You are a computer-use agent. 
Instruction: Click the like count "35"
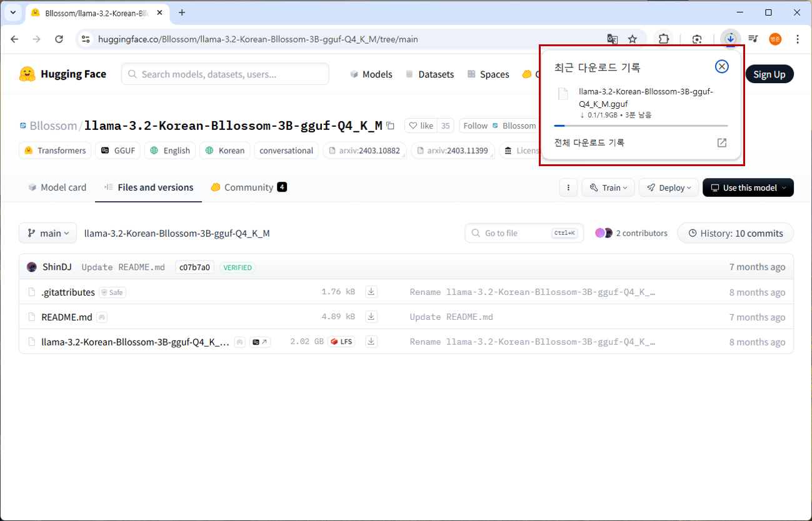click(x=445, y=126)
